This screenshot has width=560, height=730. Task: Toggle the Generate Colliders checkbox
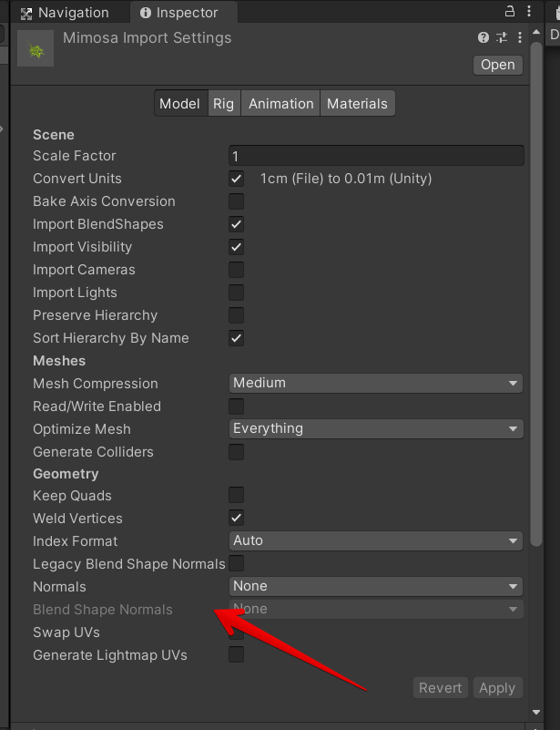click(x=237, y=452)
